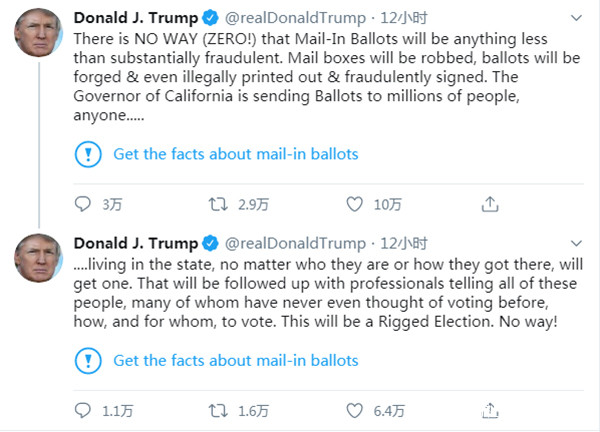Retweet the Rigged Election tweet

216,409
